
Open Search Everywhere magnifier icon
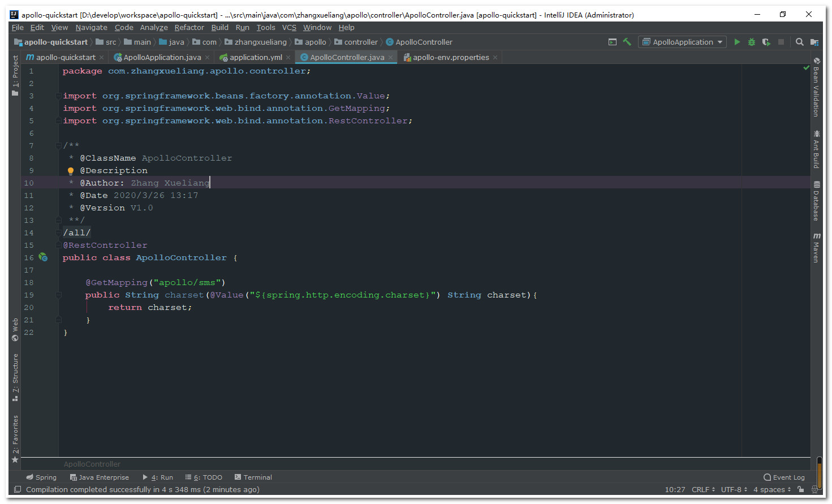pos(800,42)
